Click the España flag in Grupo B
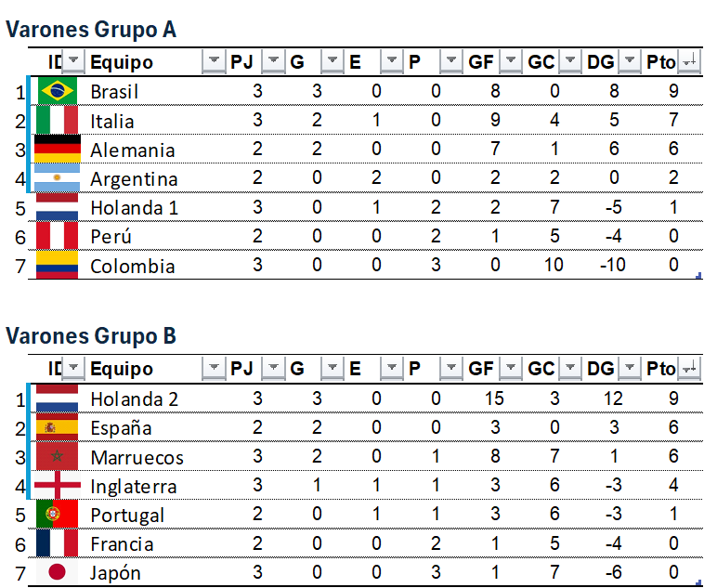704x588 pixels. 58,428
